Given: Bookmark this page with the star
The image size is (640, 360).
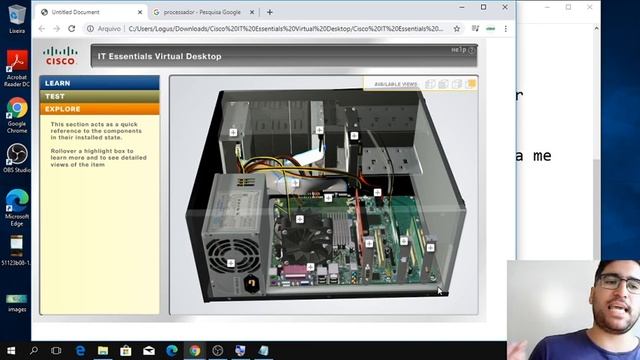Looking at the screenshot, I should (457, 29).
